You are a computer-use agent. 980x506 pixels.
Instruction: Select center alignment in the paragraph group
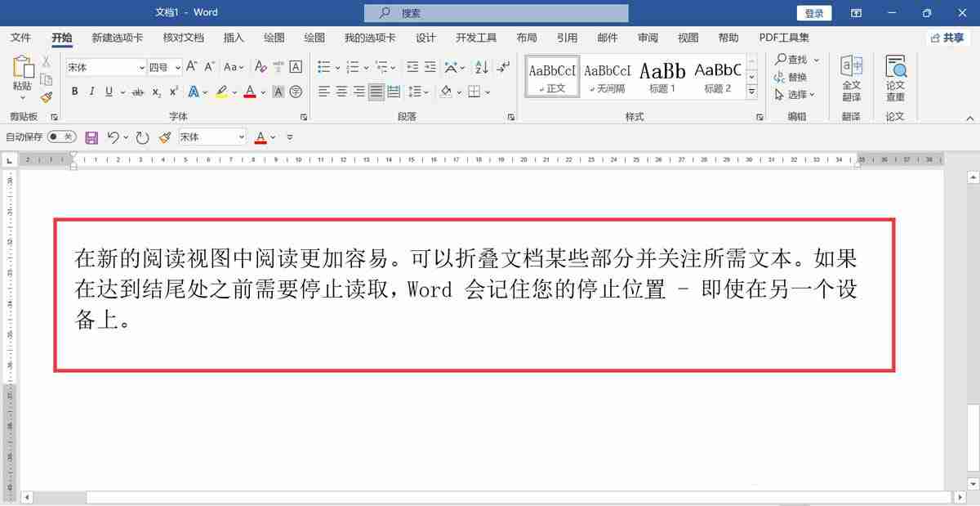pos(341,92)
